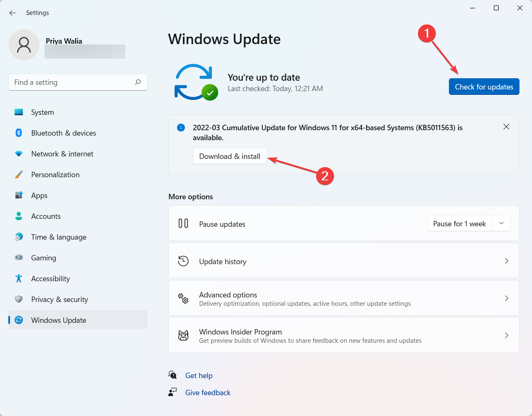
Task: Click the pause bars icon
Action: tap(183, 223)
